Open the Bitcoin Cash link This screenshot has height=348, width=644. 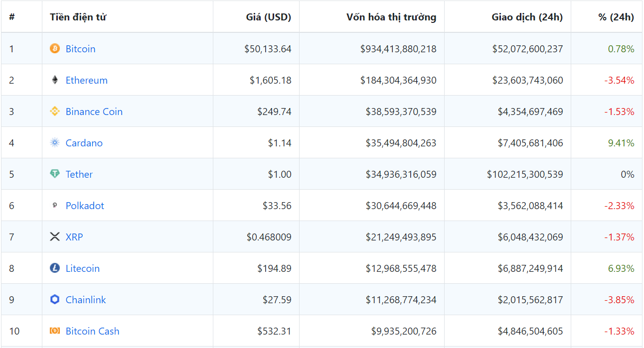click(x=93, y=331)
